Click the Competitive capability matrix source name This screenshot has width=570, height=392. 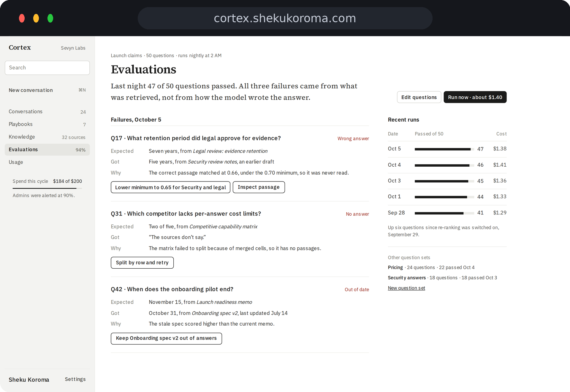click(223, 227)
